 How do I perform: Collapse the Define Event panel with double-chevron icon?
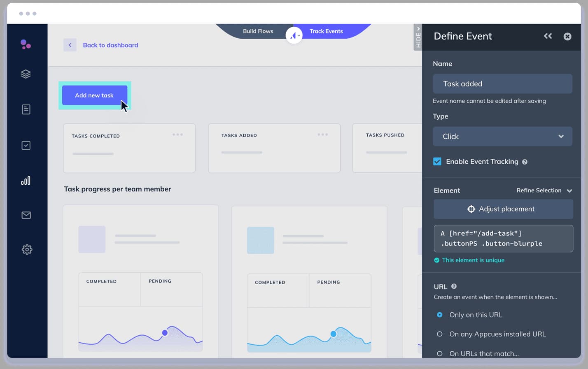coord(548,36)
